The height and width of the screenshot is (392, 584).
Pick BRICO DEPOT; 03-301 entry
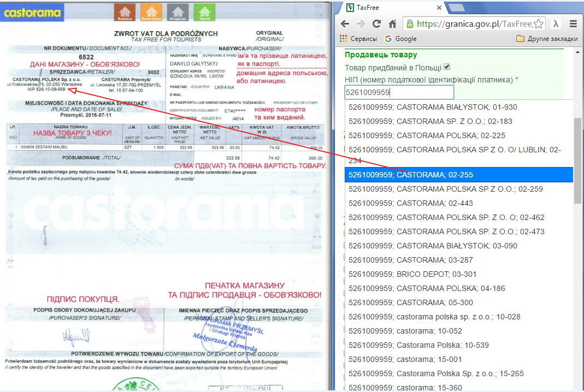pyautogui.click(x=459, y=275)
